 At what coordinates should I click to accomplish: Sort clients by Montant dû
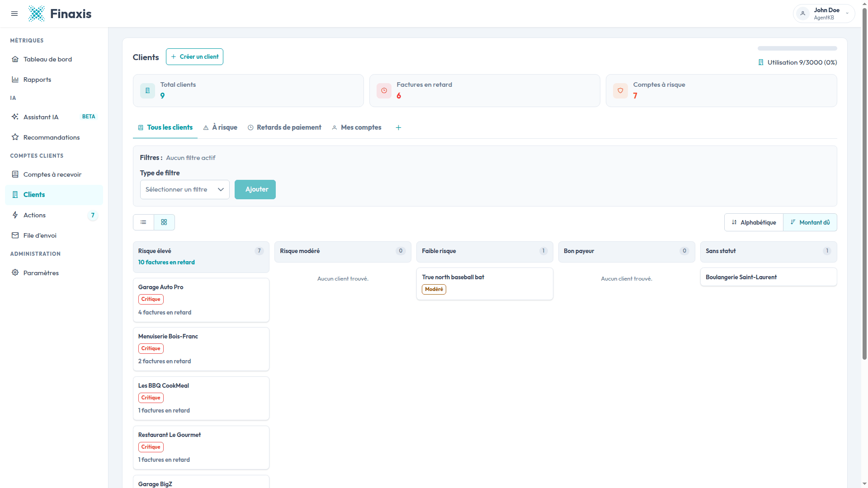pos(810,222)
